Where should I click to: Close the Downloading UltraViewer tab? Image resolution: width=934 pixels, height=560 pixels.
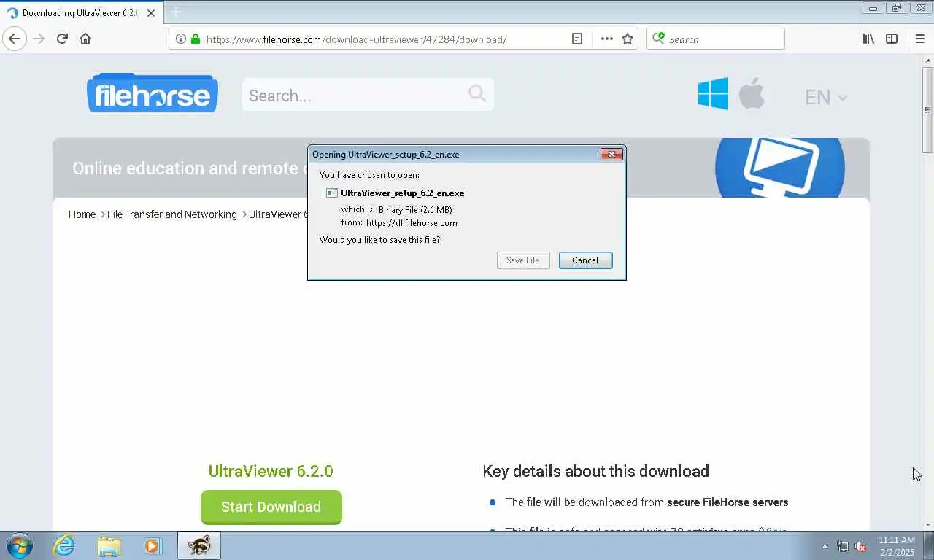pos(151,13)
